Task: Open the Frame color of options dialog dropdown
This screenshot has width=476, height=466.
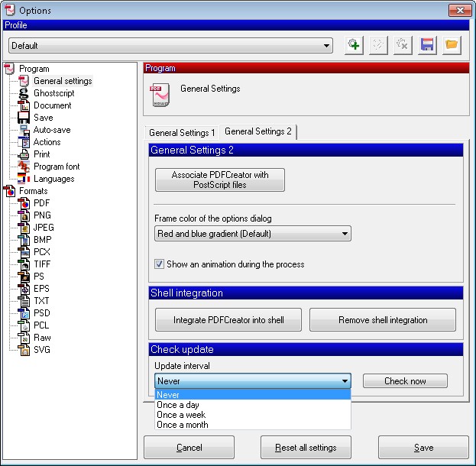Action: [253, 234]
